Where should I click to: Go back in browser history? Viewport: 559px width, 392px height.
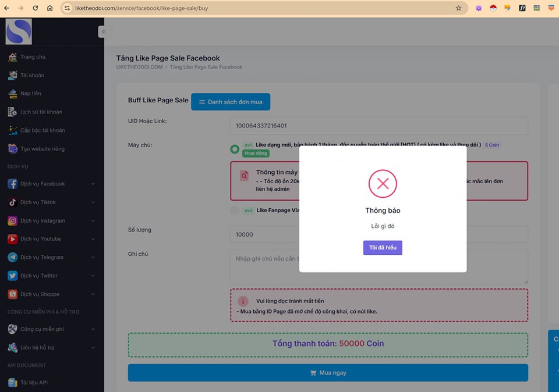point(6,8)
